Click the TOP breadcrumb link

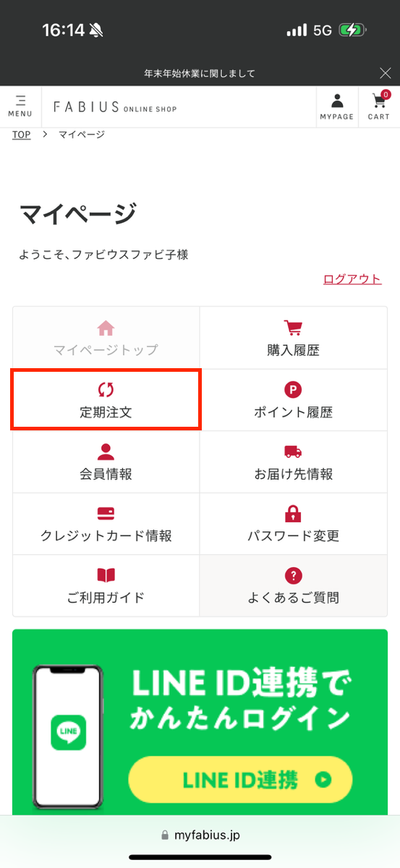click(x=22, y=135)
